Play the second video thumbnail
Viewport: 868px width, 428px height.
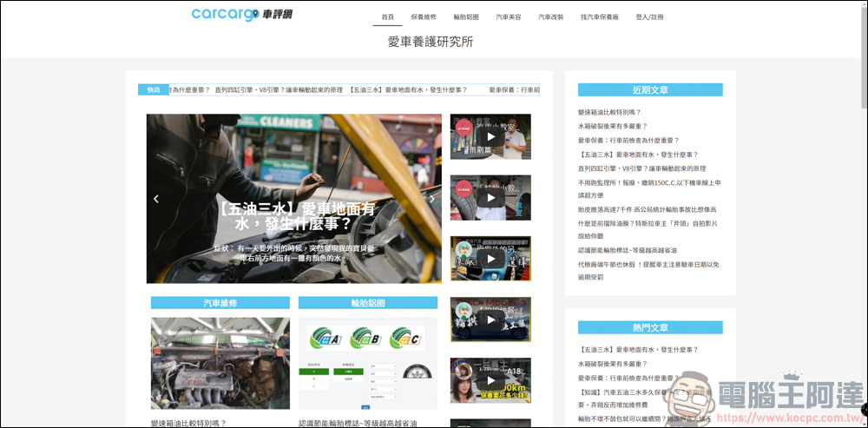490,198
